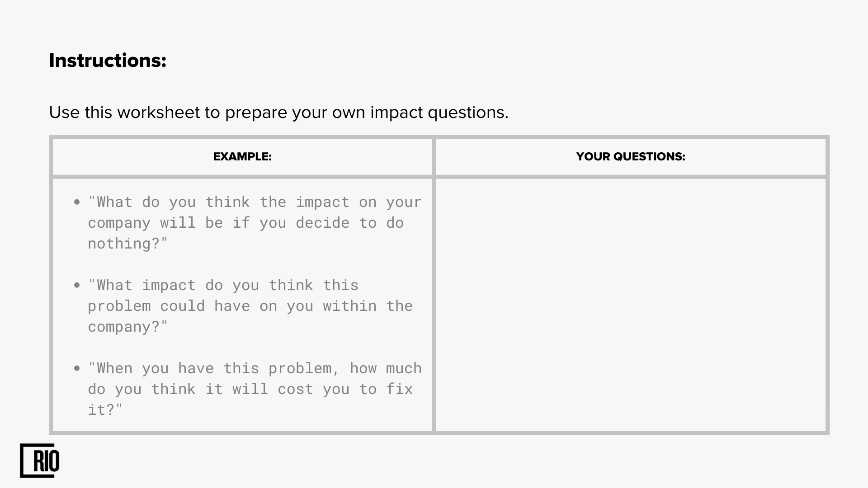868x488 pixels.
Task: Click the word 'impact' in first example
Action: click(322, 202)
